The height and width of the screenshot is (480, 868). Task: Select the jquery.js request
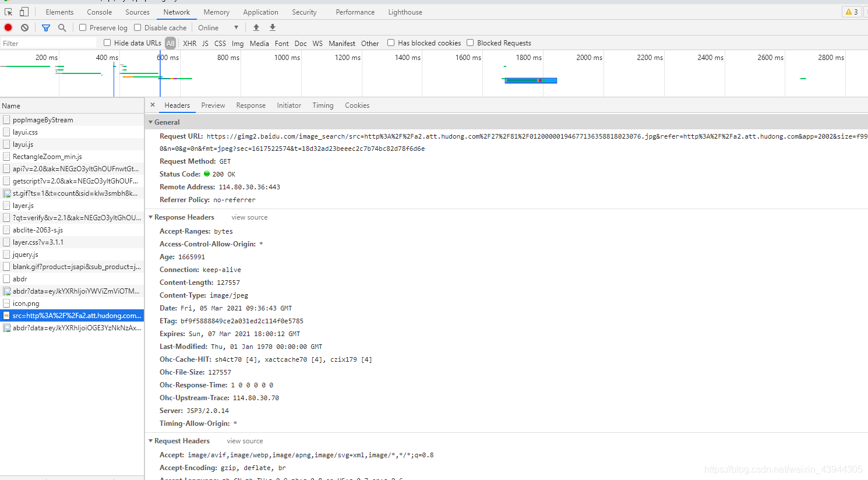pyautogui.click(x=72, y=255)
